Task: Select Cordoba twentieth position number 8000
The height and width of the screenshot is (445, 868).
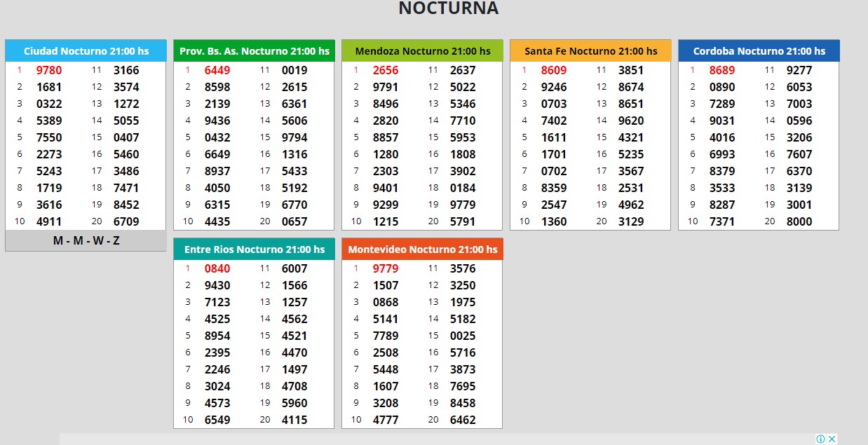Action: [x=799, y=221]
